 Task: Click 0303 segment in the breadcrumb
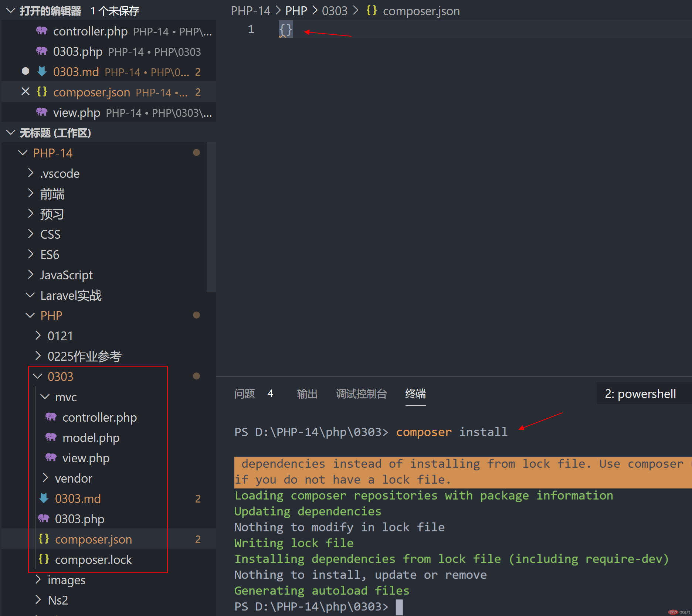(335, 11)
